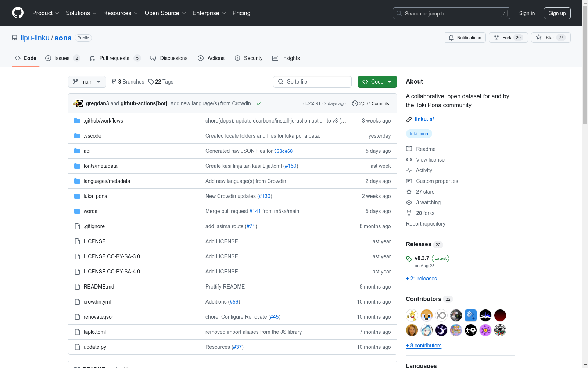
Task: Open the lipu-linku organization link
Action: (x=35, y=38)
